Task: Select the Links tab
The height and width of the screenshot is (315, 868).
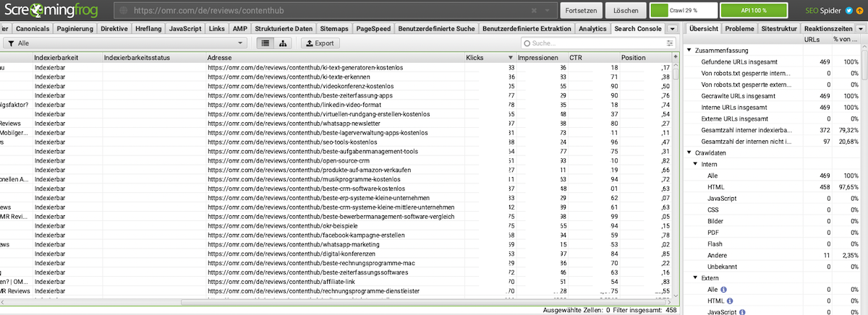Action: (x=216, y=28)
